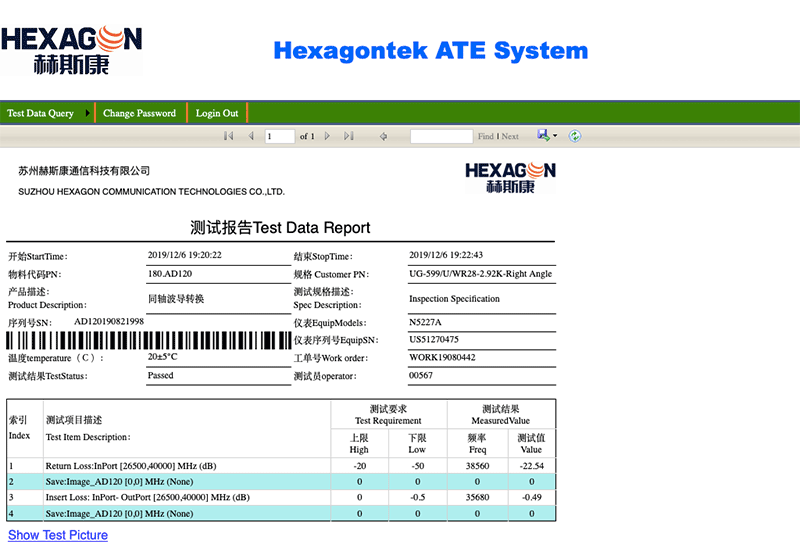Click row 2 Save:Image_AD120 description
Image resolution: width=800 pixels, height=548 pixels.
tap(119, 482)
